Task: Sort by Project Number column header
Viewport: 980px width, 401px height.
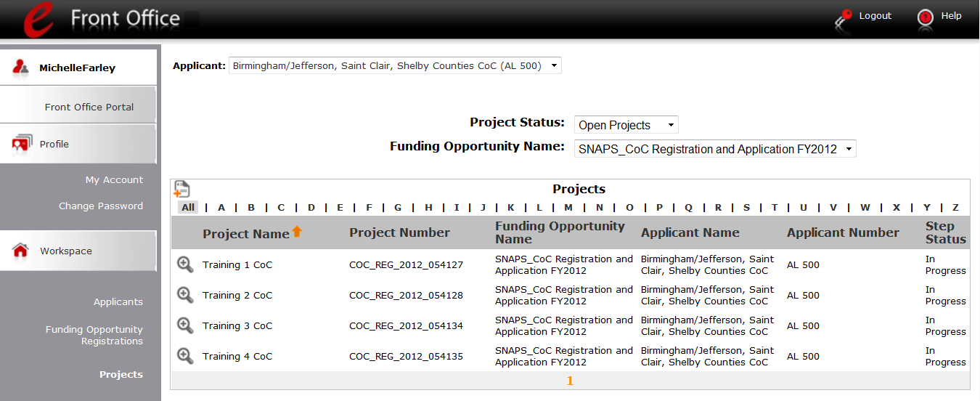Action: (x=399, y=232)
